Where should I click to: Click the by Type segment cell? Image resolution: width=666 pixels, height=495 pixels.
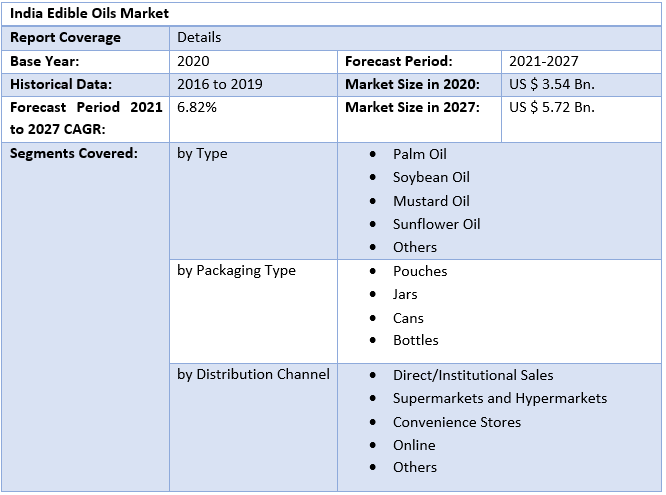[202, 154]
